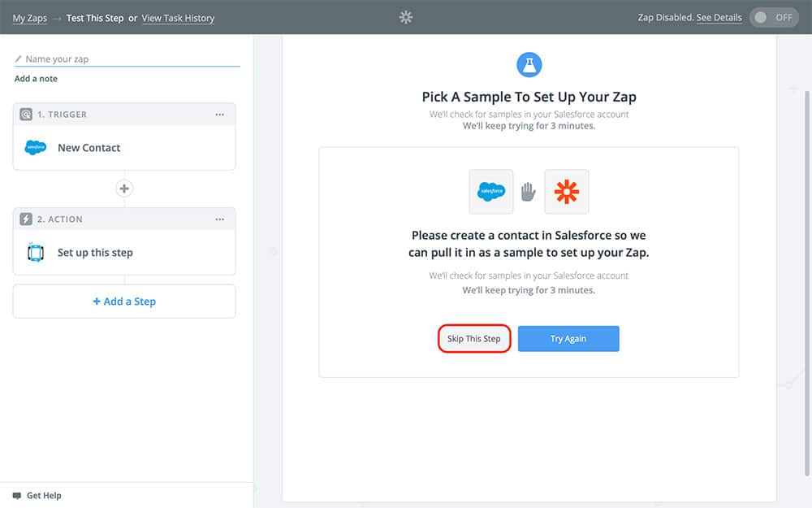Click the gray hand stop icon

click(x=529, y=192)
